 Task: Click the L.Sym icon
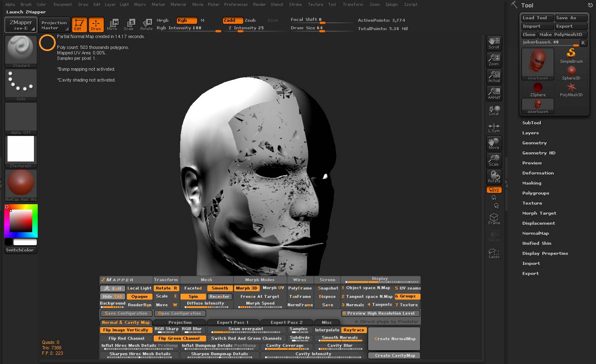point(494,128)
